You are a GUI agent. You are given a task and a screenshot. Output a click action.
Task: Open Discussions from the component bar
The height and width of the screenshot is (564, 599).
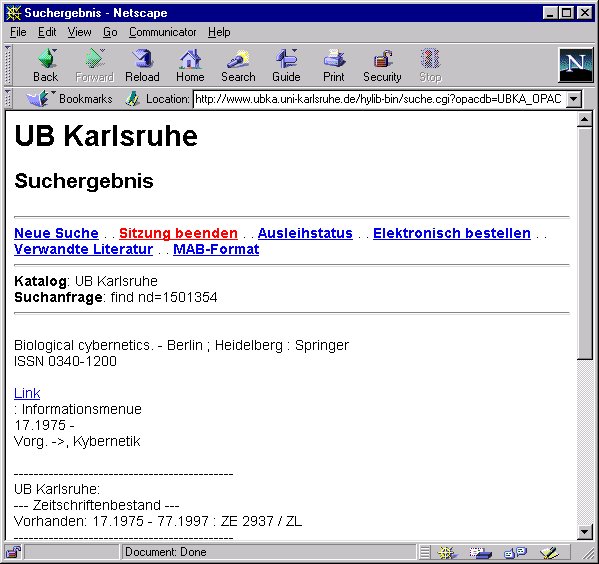(x=515, y=553)
